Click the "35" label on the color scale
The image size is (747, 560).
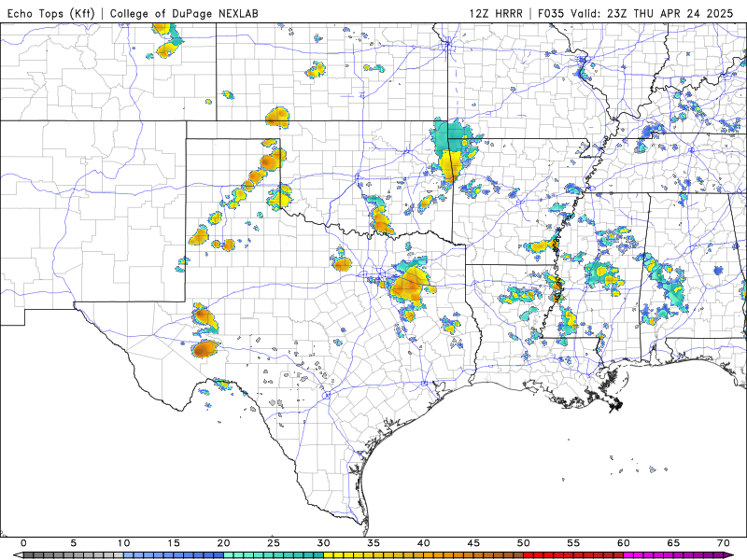coord(373,543)
